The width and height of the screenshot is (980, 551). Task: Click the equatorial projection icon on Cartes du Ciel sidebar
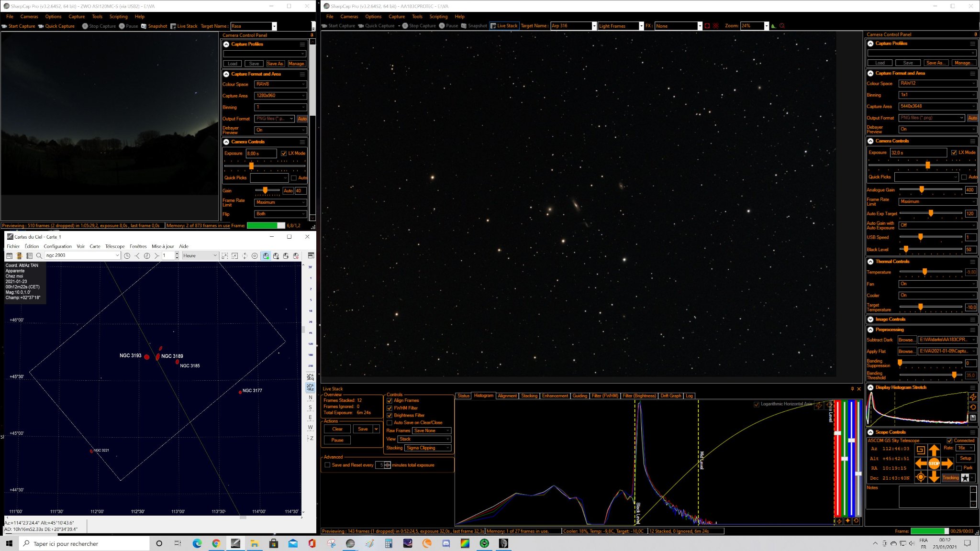point(310,377)
